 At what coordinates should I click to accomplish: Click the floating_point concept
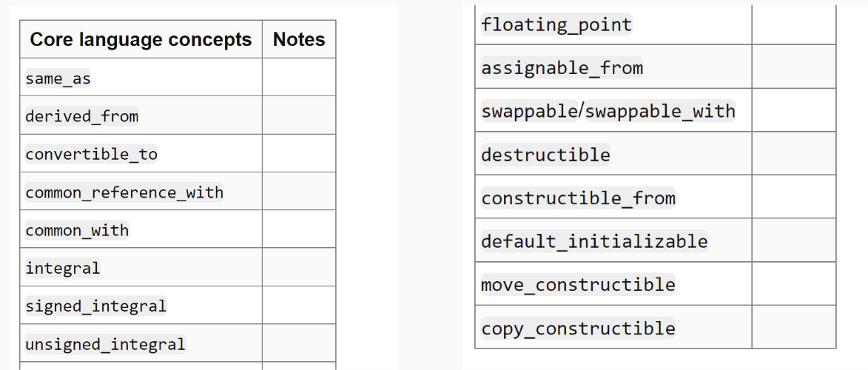pyautogui.click(x=556, y=24)
